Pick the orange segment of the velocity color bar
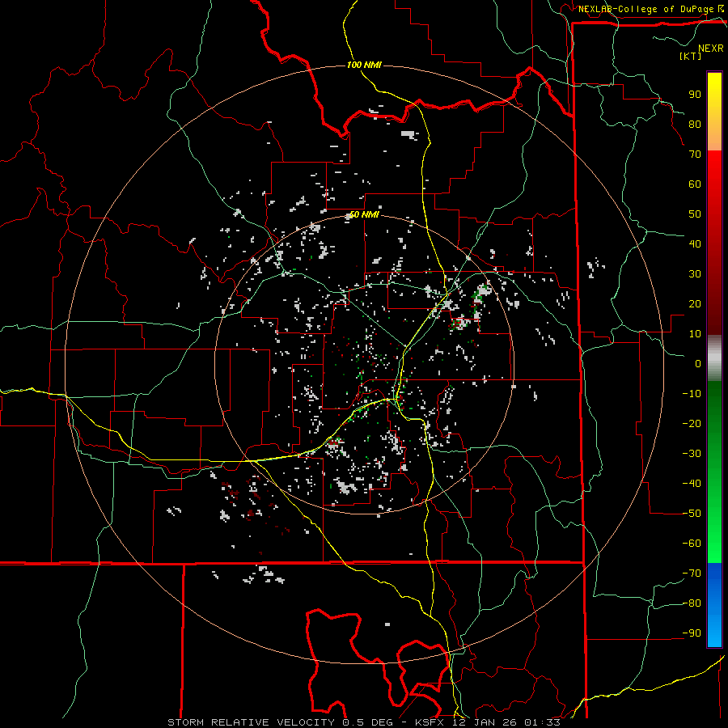Viewport: 728px width, 728px height. (714, 138)
